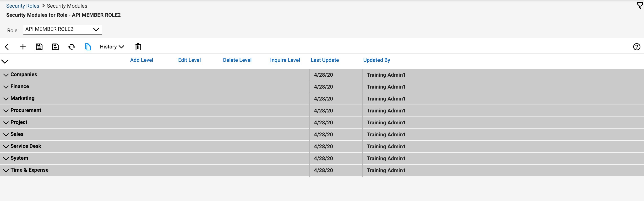Viewport: 644px width, 201px height.
Task: Expand the Sales module row
Action: (6, 135)
